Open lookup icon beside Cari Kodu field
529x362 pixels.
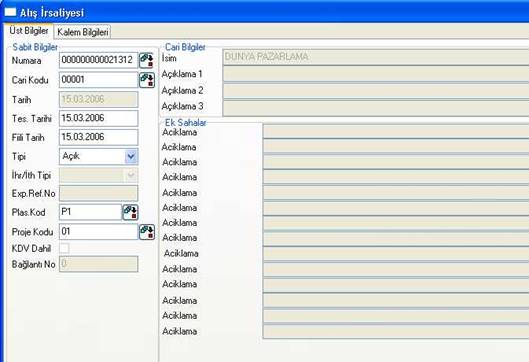click(147, 80)
